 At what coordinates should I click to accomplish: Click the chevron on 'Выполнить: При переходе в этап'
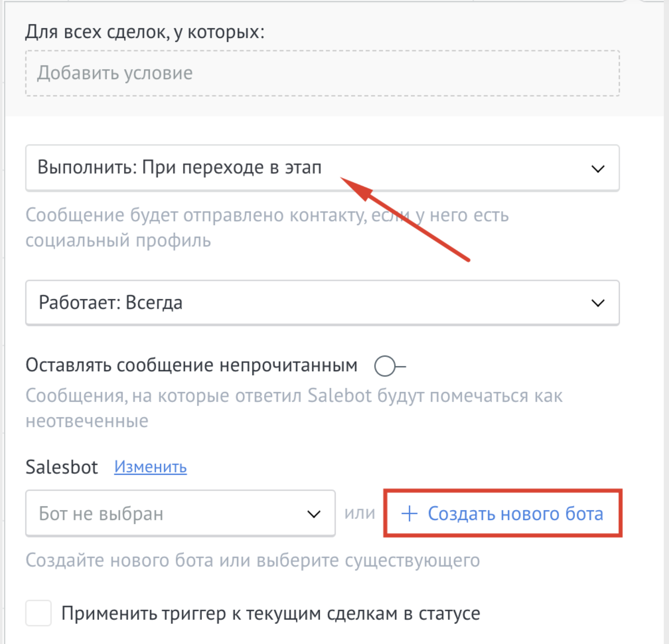click(x=599, y=168)
